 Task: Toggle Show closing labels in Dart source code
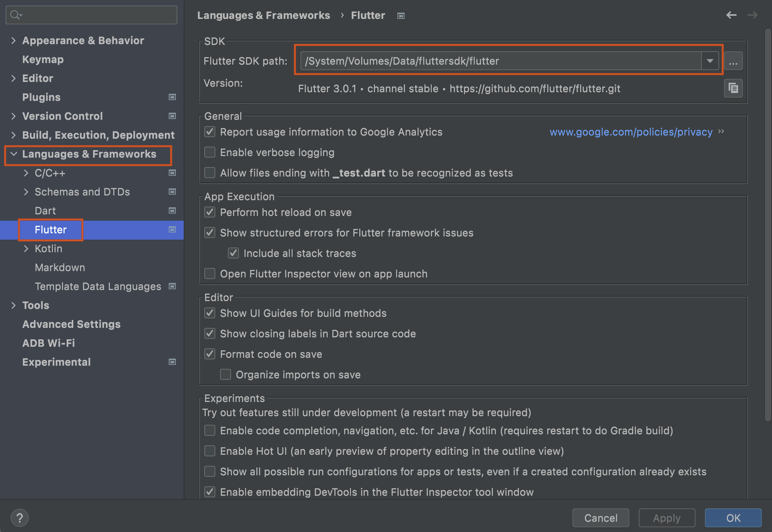tap(210, 333)
